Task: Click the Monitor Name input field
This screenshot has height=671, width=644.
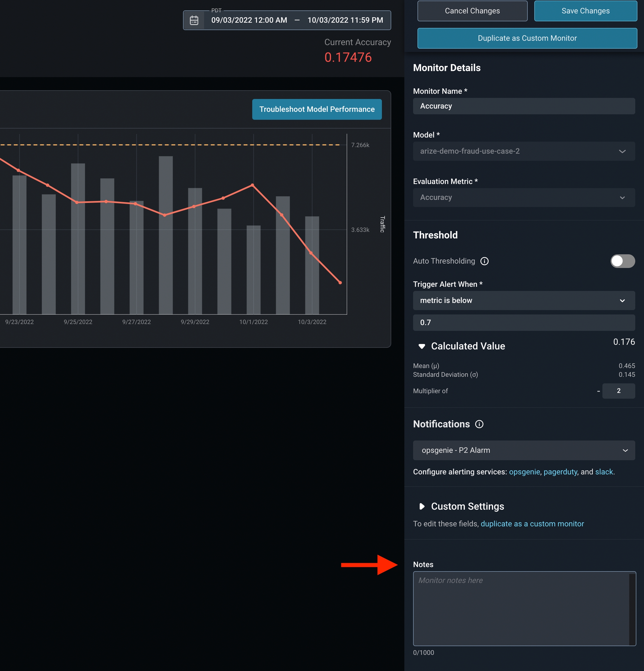Action: click(x=524, y=106)
